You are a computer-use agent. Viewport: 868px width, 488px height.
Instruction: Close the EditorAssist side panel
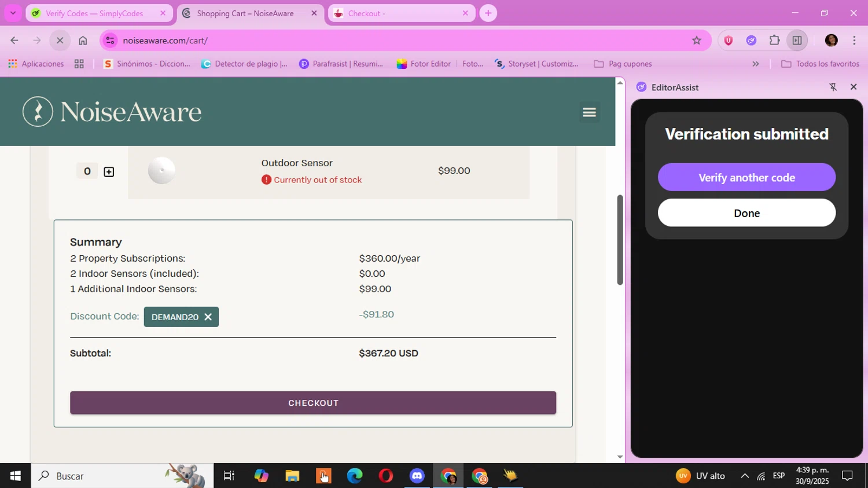pyautogui.click(x=854, y=87)
